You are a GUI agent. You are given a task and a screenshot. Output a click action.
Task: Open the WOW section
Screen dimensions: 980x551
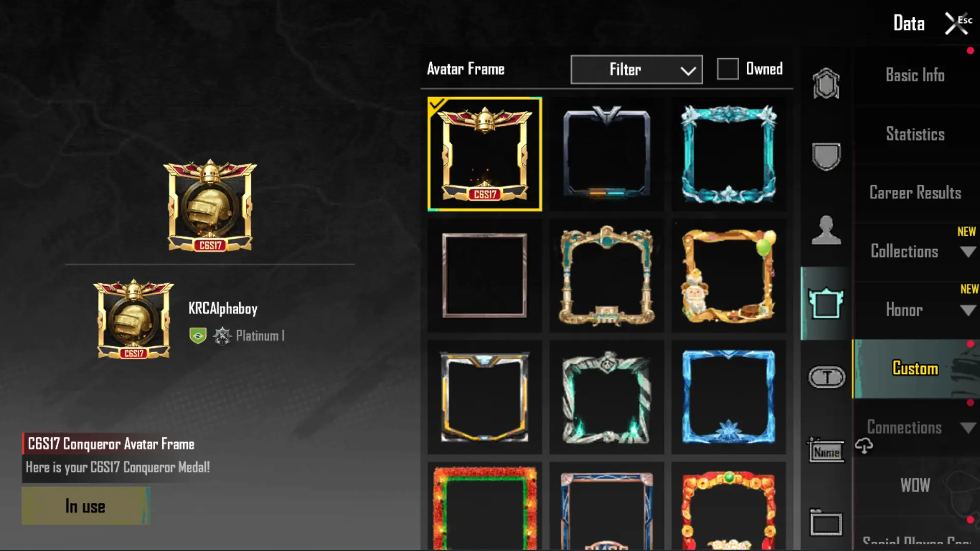tap(915, 485)
